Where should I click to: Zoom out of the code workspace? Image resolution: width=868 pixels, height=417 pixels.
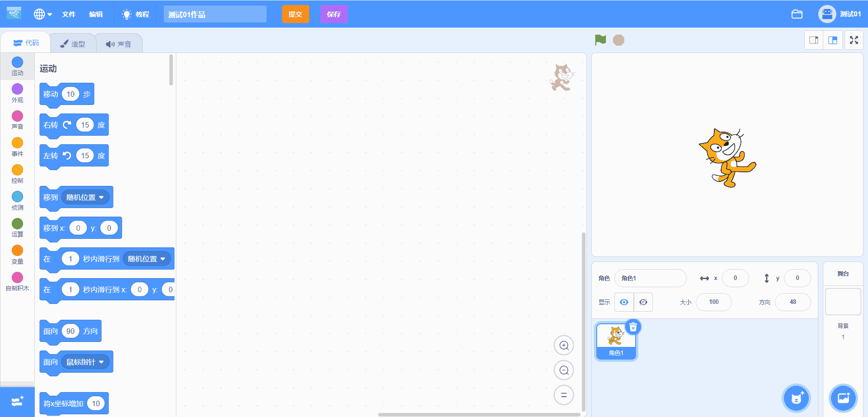[564, 370]
